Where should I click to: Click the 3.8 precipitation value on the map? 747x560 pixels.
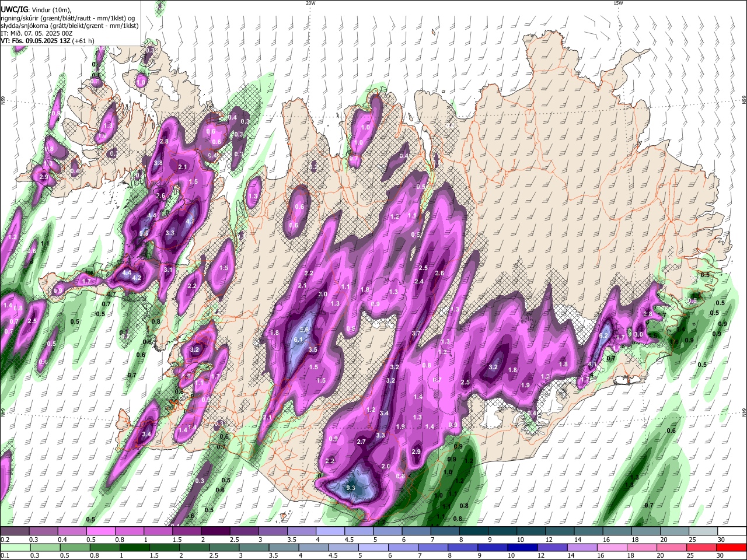tap(158, 163)
